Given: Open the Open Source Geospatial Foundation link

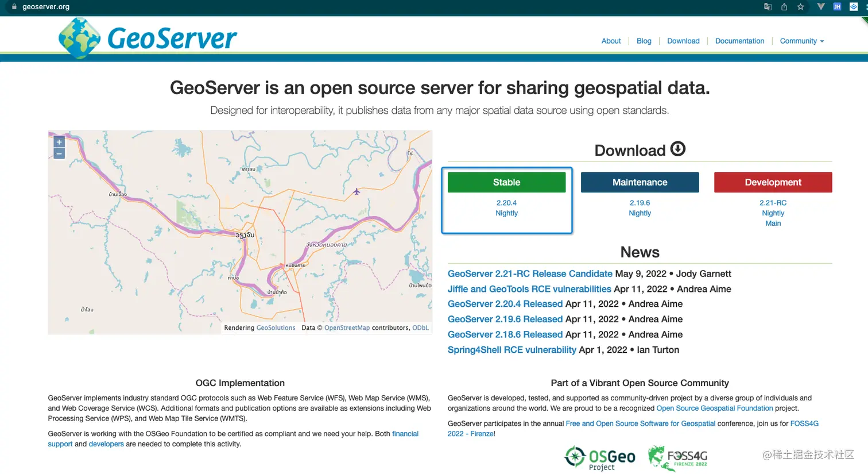Looking at the screenshot, I should click(x=715, y=409).
